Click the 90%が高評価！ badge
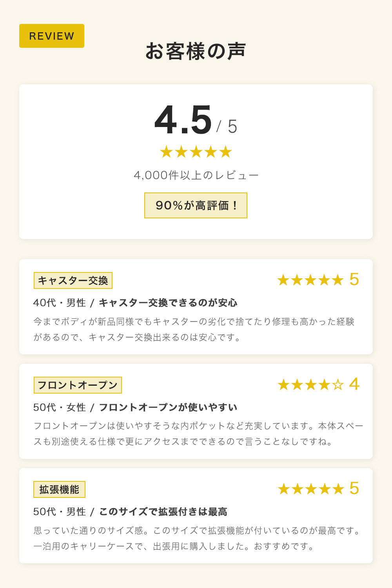392x588 pixels. pyautogui.click(x=196, y=205)
